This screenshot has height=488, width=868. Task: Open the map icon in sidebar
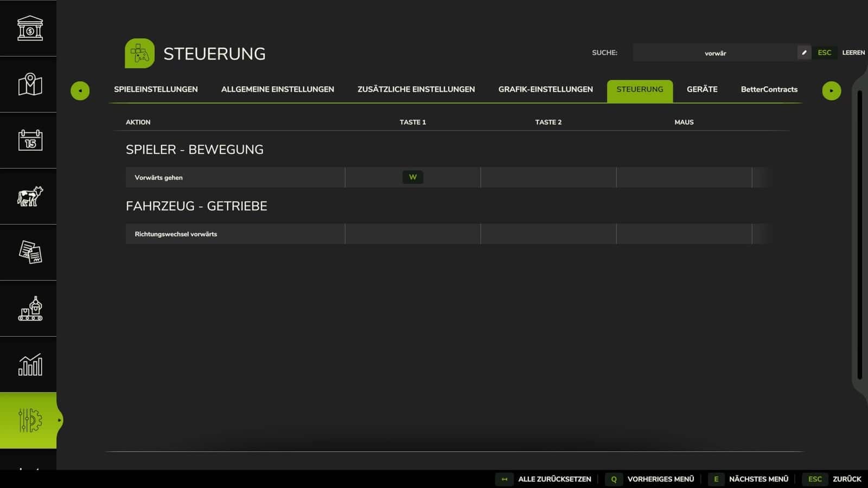[30, 84]
